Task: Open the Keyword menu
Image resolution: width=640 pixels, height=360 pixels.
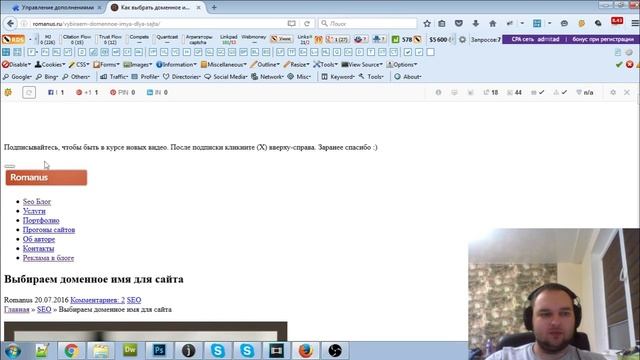Action: click(x=338, y=77)
